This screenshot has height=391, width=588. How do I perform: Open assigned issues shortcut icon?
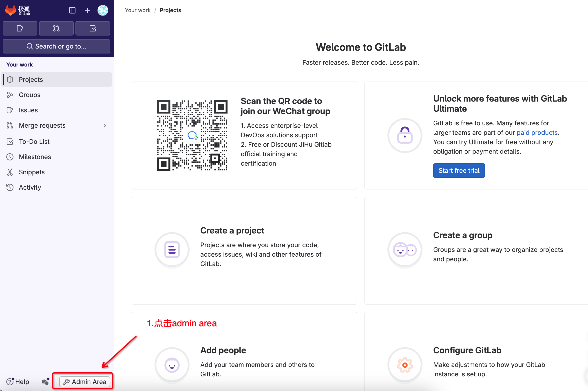click(x=20, y=29)
